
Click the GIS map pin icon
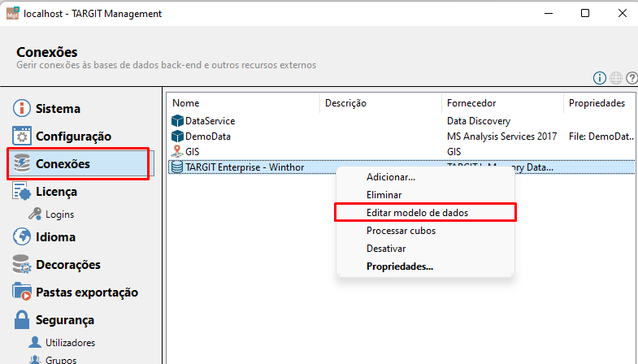(177, 151)
